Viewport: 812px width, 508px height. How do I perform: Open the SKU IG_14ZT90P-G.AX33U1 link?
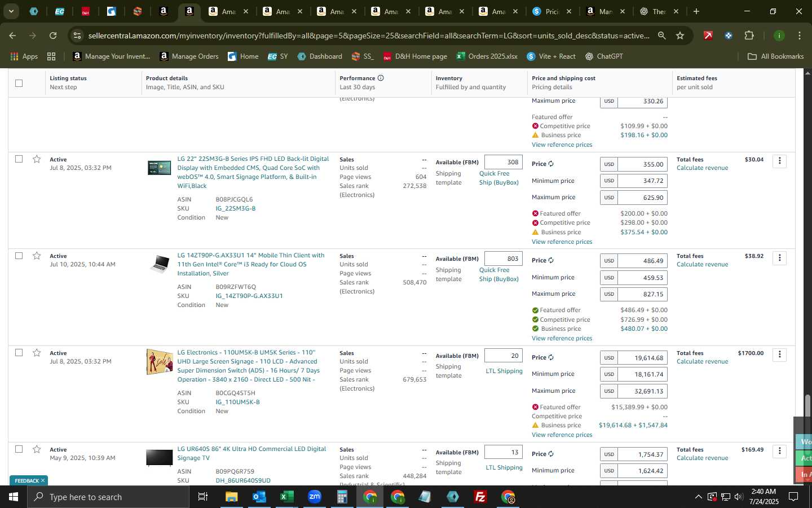[249, 296]
